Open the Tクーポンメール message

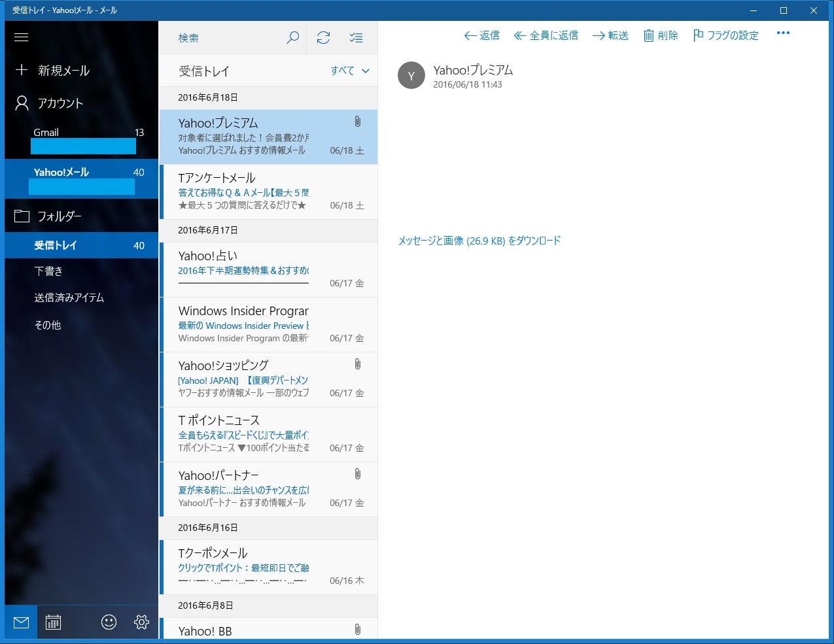coord(268,567)
